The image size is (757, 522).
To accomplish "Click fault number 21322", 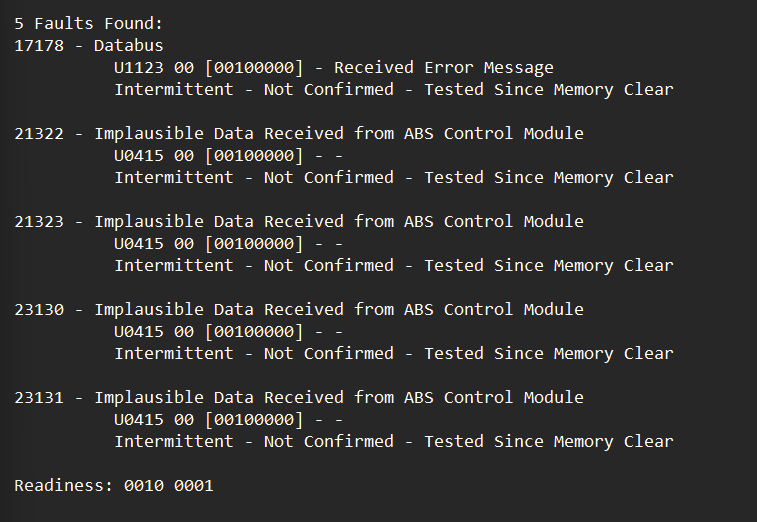I will 39,133.
